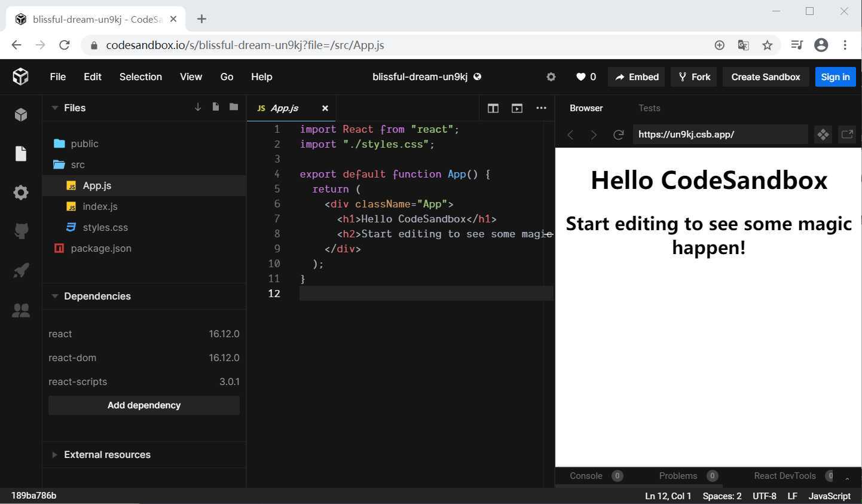This screenshot has width=862, height=504.
Task: Select App.js in the file tree
Action: (x=144, y=185)
